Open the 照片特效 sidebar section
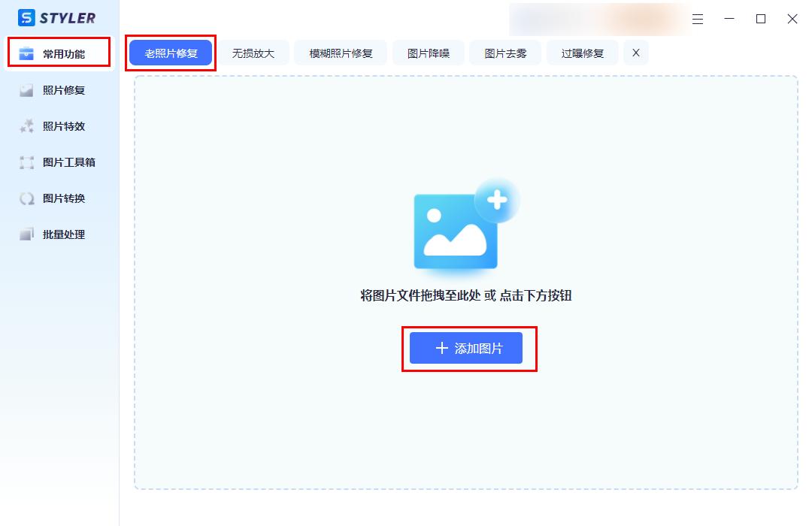This screenshot has height=526, width=812. click(59, 126)
